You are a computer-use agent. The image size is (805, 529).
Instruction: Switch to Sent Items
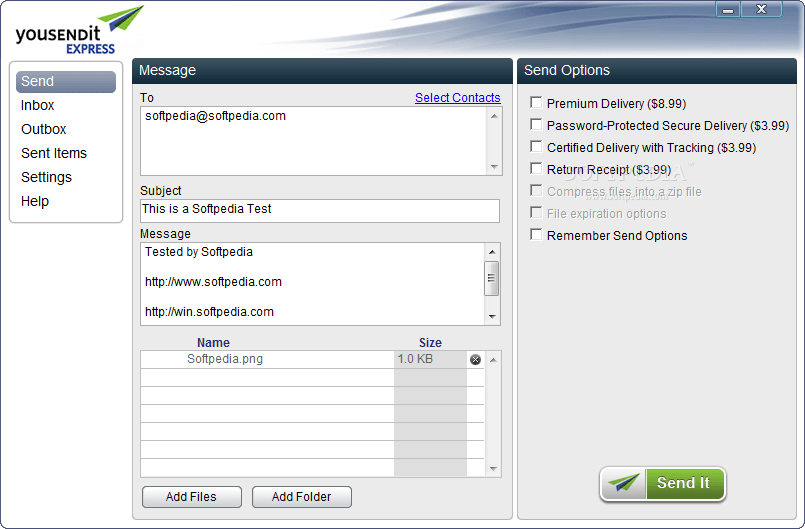click(54, 153)
